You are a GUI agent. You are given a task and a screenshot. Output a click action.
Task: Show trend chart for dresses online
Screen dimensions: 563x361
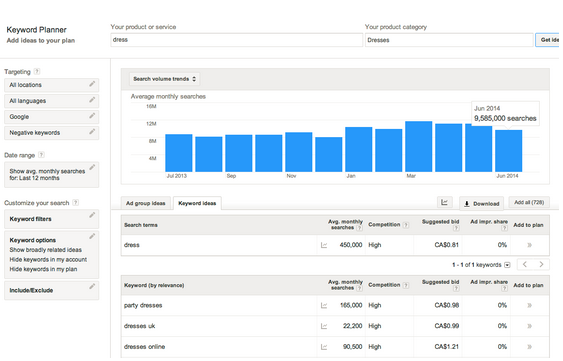click(324, 347)
